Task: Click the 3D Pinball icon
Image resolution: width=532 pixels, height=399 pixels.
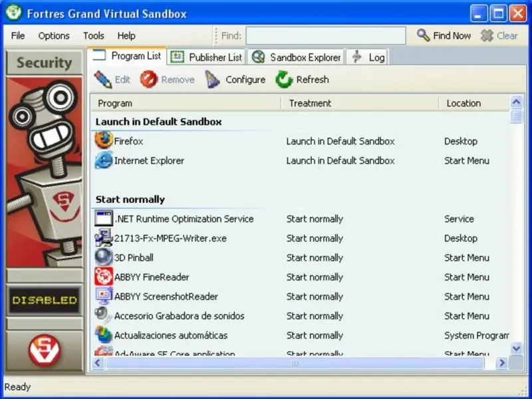Action: [104, 257]
